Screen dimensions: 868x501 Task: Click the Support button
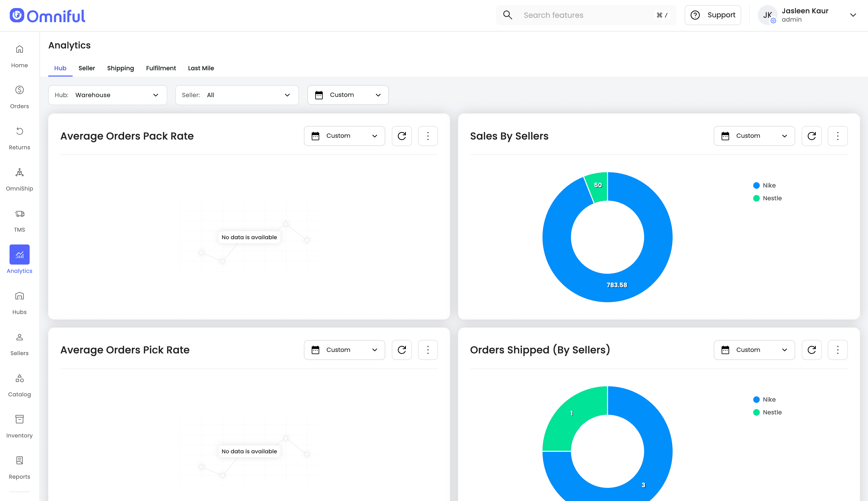pyautogui.click(x=712, y=15)
